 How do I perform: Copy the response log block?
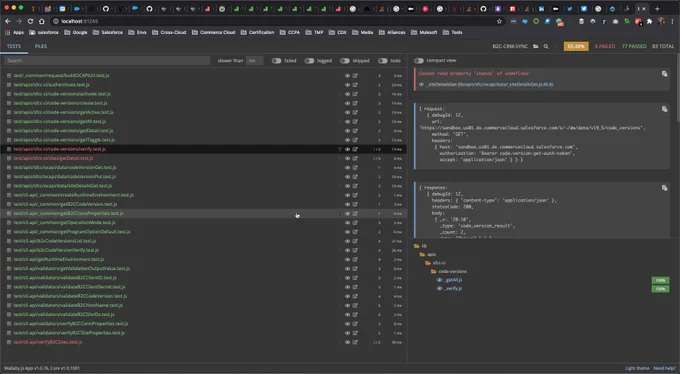pos(664,188)
